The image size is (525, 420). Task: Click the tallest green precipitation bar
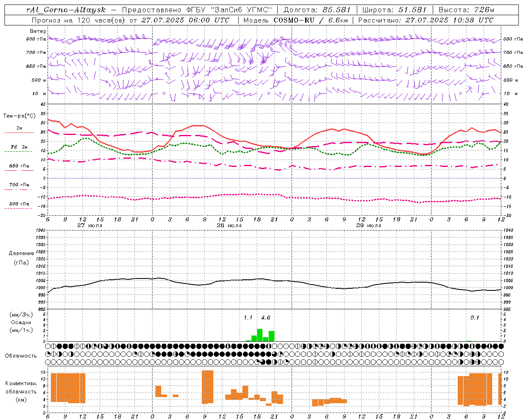(x=260, y=335)
